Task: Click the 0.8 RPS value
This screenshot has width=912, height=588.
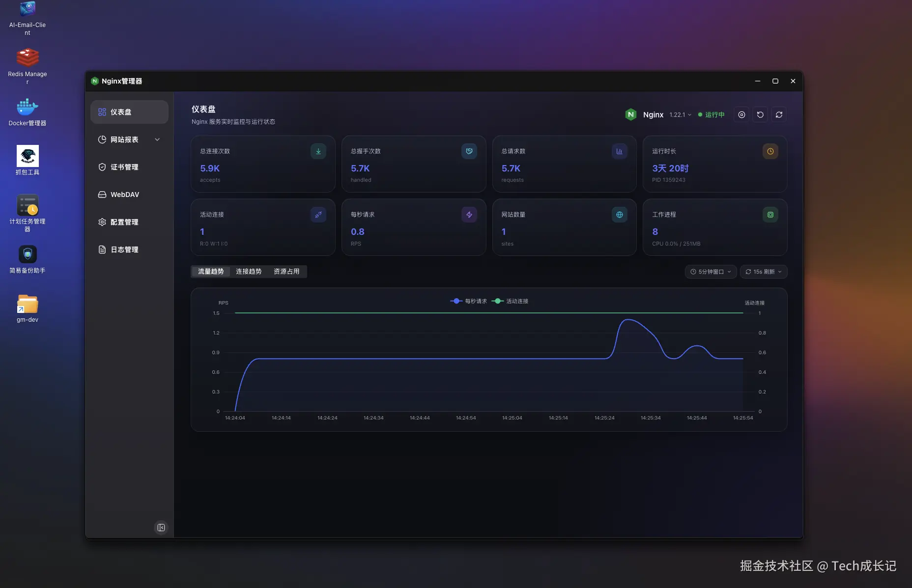Action: tap(358, 231)
